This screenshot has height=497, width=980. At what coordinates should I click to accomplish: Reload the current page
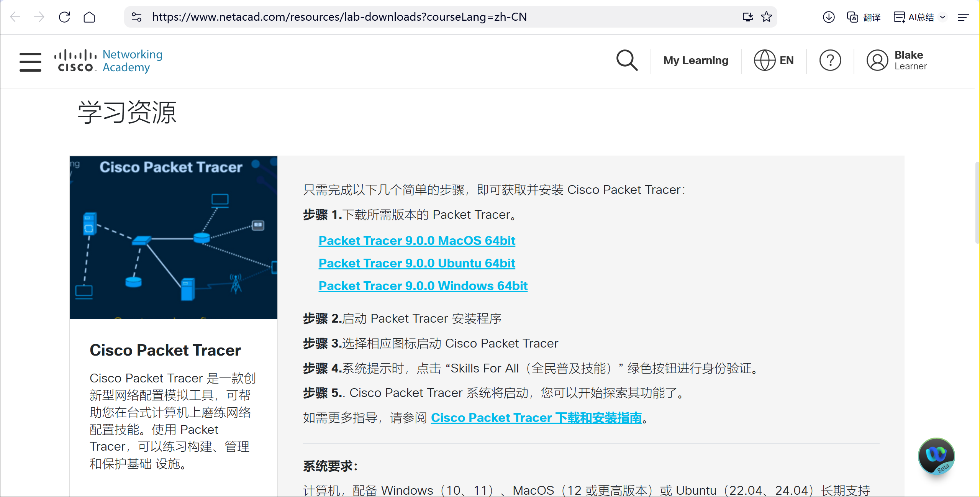click(64, 17)
